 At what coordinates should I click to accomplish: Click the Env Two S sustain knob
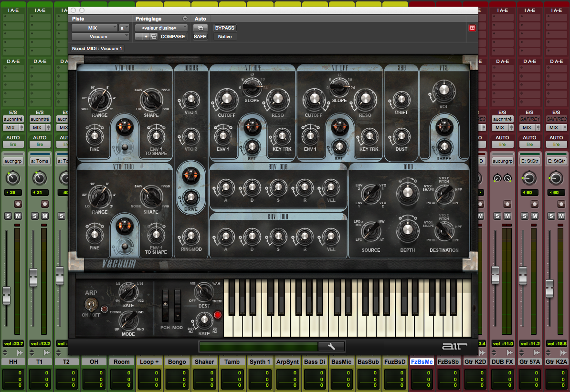coord(278,237)
